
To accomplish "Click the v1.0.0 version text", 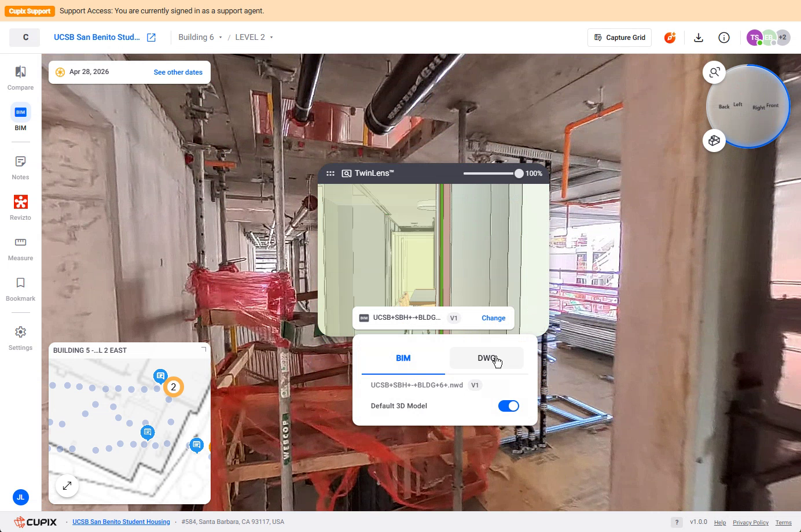I will click(699, 522).
